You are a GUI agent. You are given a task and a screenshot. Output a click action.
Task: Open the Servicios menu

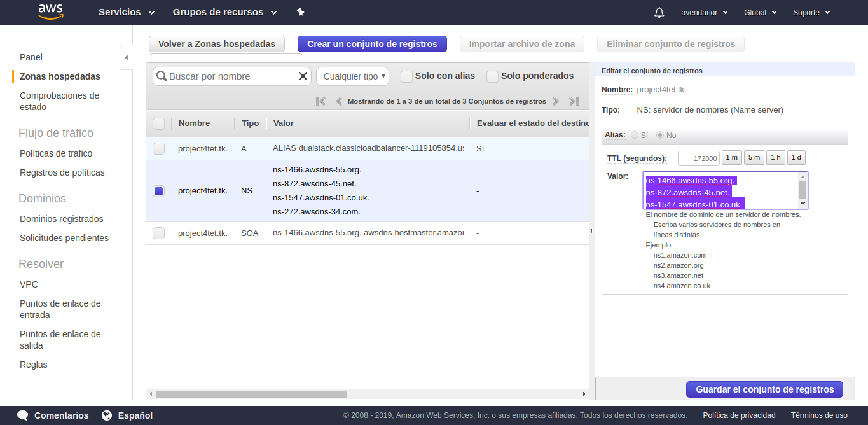click(x=127, y=12)
